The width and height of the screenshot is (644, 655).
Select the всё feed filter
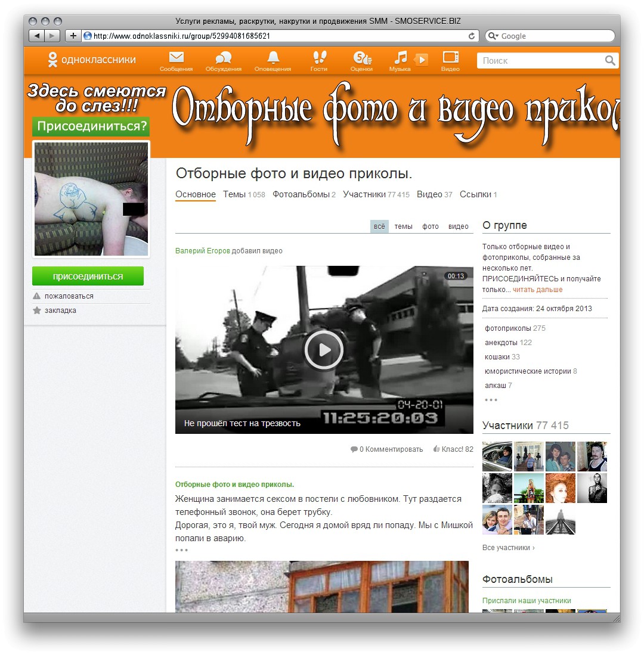click(379, 226)
